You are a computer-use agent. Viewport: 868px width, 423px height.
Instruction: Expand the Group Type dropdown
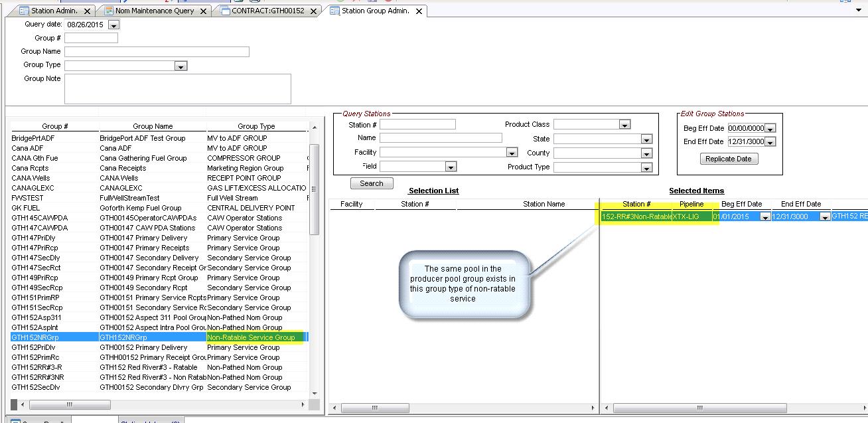click(x=181, y=66)
